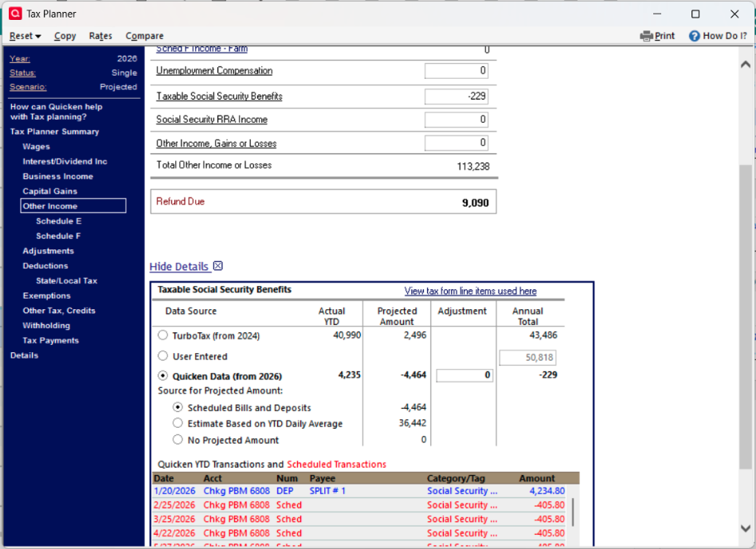Viewport: 756px width, 549px height.
Task: Open the Withholding section
Action: 46,326
